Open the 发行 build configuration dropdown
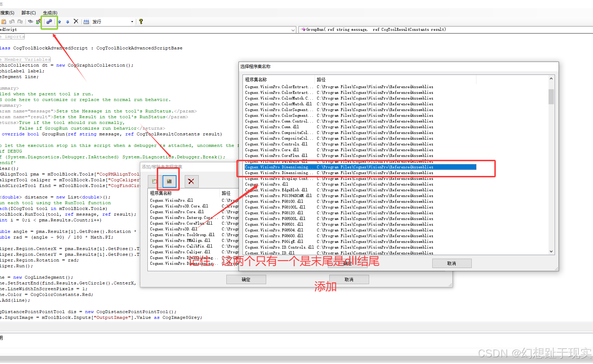The width and height of the screenshot is (593, 364). click(132, 21)
